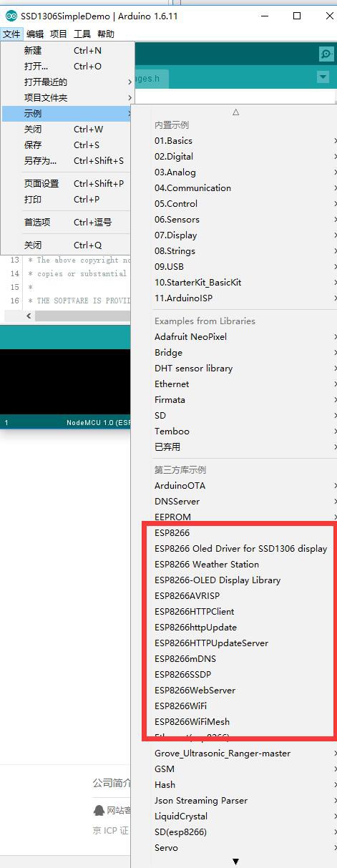Click the scroll-down arrow at the bottom of the examples list

click(x=235, y=862)
